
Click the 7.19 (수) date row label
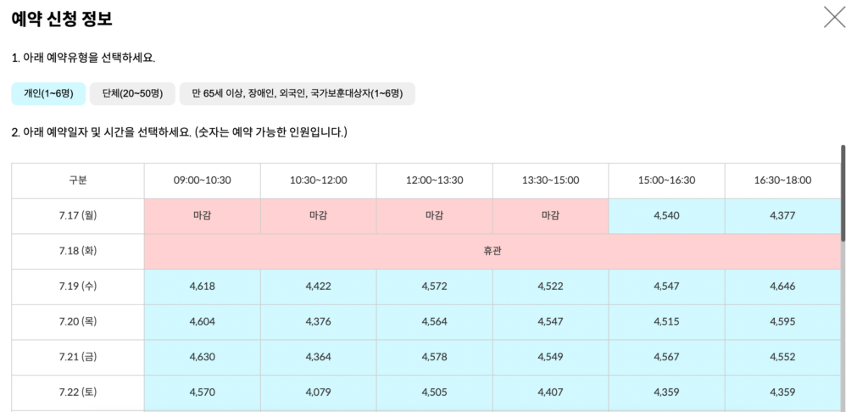click(78, 287)
